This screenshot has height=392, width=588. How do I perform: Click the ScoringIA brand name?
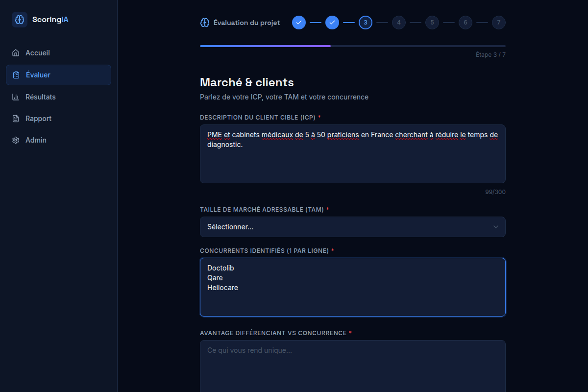[50, 20]
